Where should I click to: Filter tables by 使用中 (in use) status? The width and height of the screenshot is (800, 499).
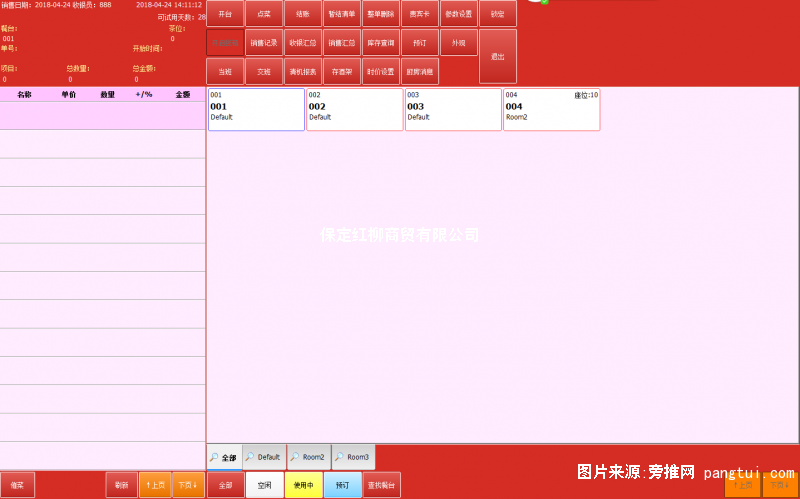[x=304, y=485]
